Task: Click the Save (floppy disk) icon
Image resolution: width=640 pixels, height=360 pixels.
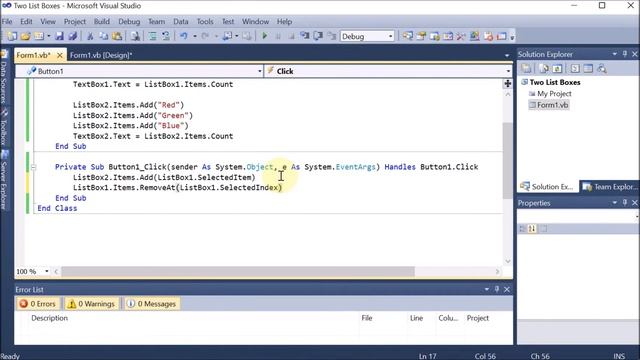Action: (60, 36)
